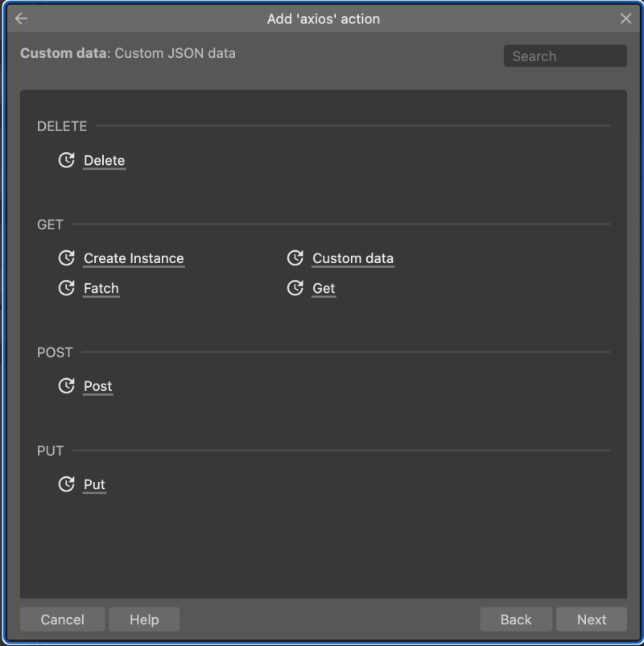Proceed with the Next button
The height and width of the screenshot is (646, 644).
click(592, 619)
